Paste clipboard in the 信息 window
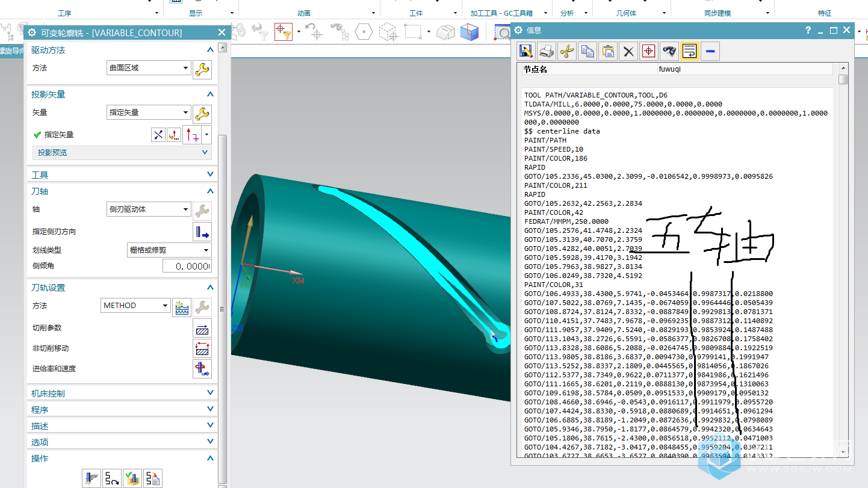The image size is (868, 488). coord(608,52)
